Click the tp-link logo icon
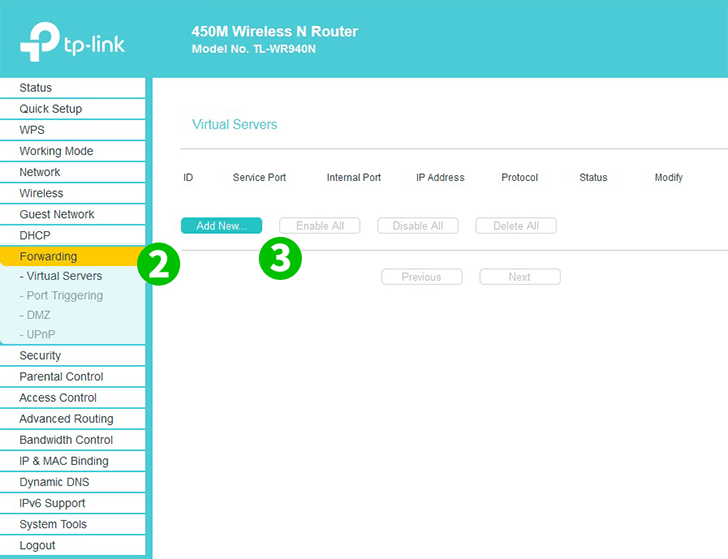 (x=40, y=40)
